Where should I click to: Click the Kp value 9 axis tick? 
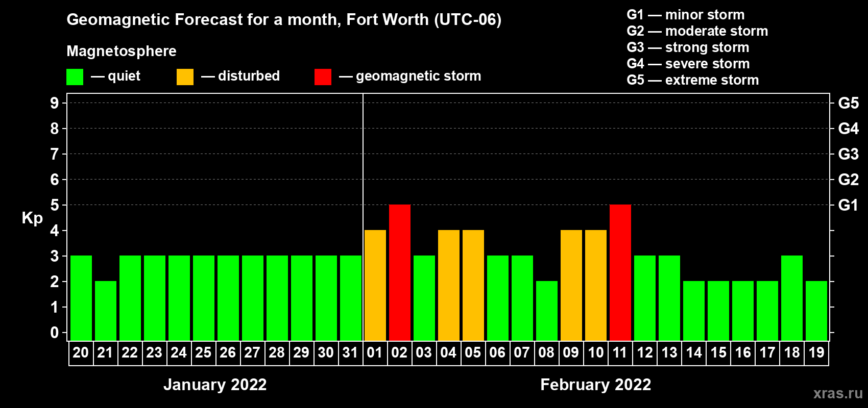coord(55,103)
